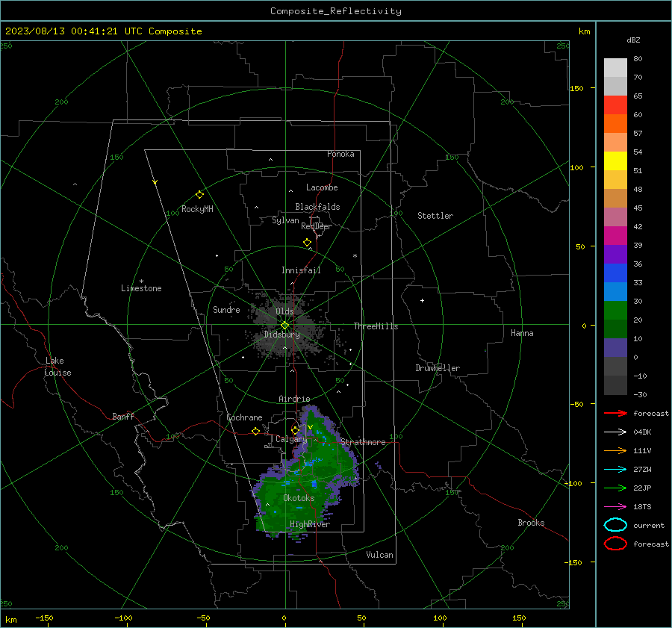Click the white plus marker west of Hanna

tap(422, 300)
